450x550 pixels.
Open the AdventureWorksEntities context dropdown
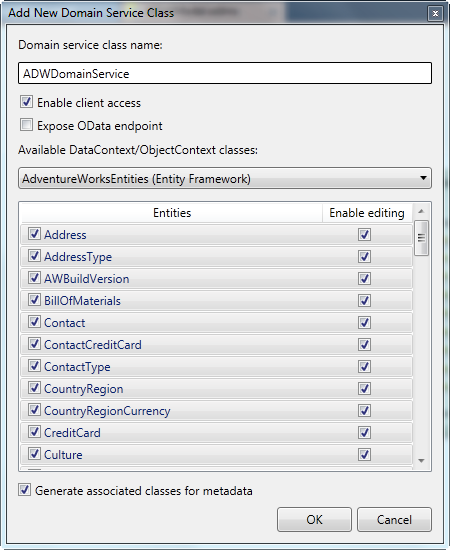point(225,178)
